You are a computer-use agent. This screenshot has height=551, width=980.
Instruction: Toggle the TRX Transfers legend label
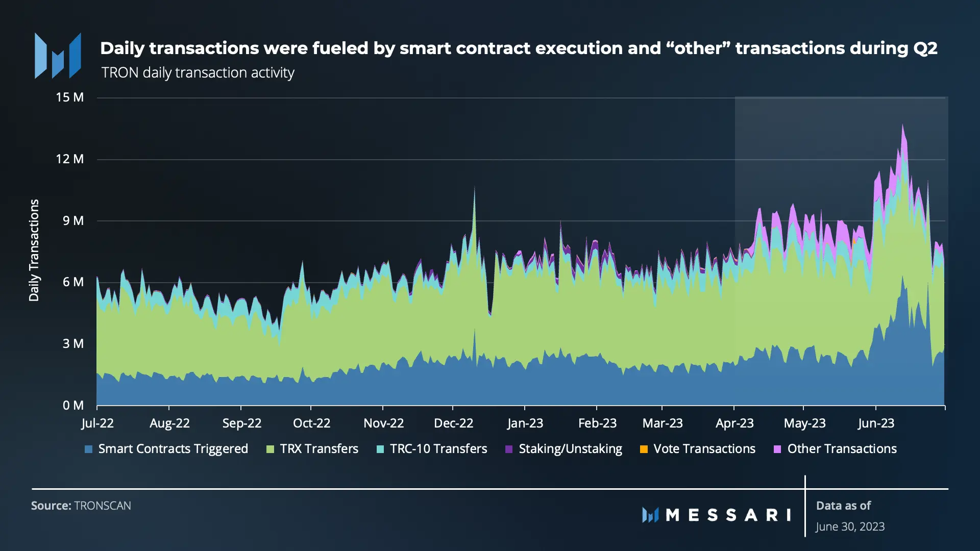click(x=319, y=449)
